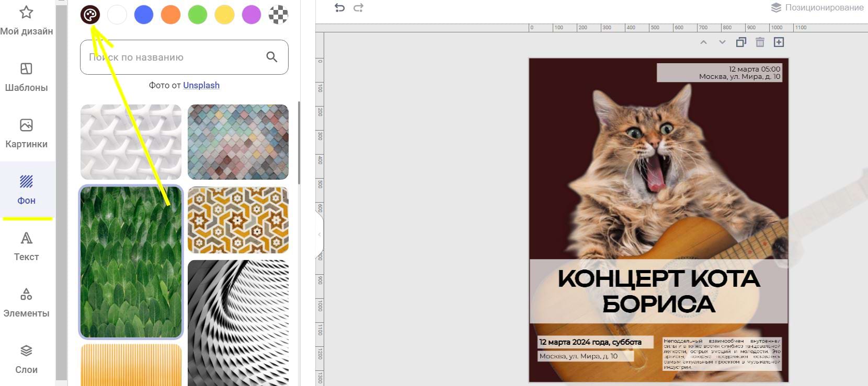868x386 pixels.
Task: Open the 'Элементы' sidebar tab
Action: (x=26, y=303)
